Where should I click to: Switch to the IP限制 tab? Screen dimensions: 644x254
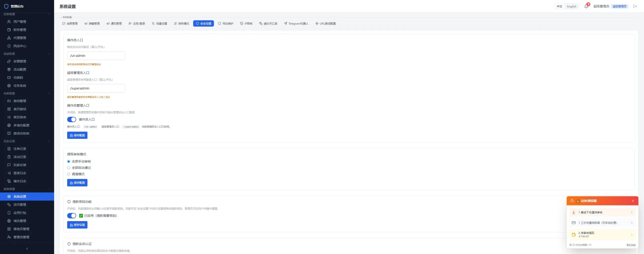(x=246, y=24)
